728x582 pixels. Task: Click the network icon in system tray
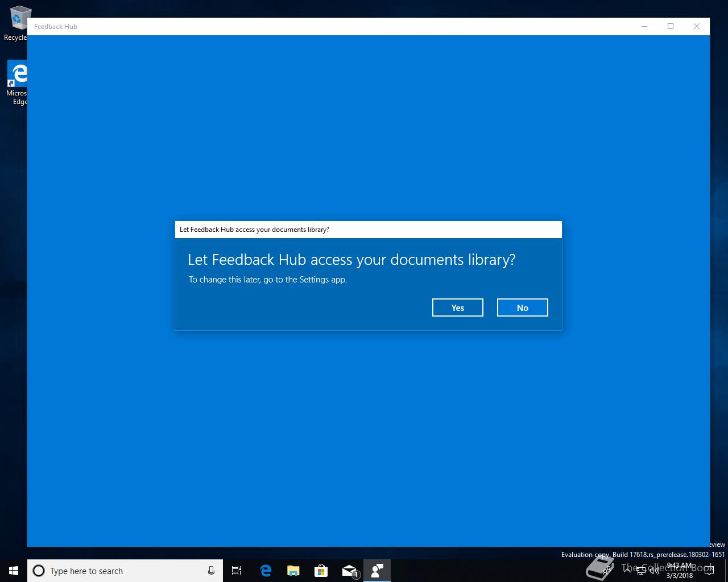640,571
